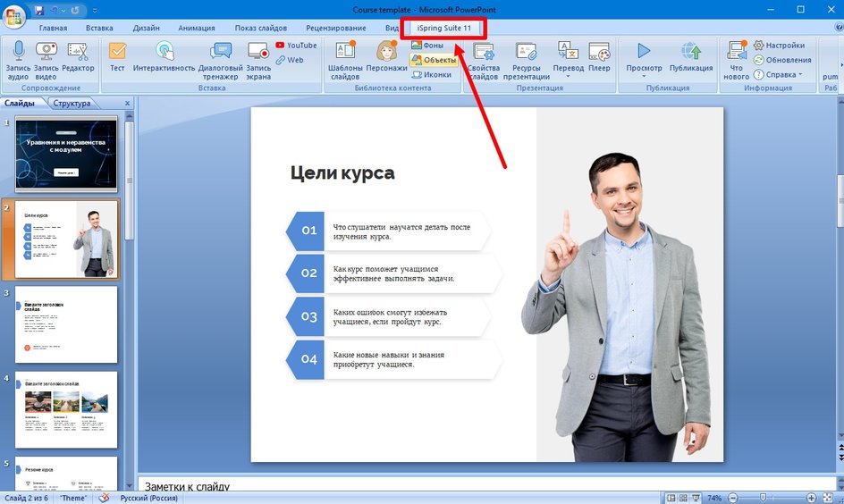This screenshot has width=844, height=504.
Task: Expand the Перевод dropdown
Action: (569, 76)
